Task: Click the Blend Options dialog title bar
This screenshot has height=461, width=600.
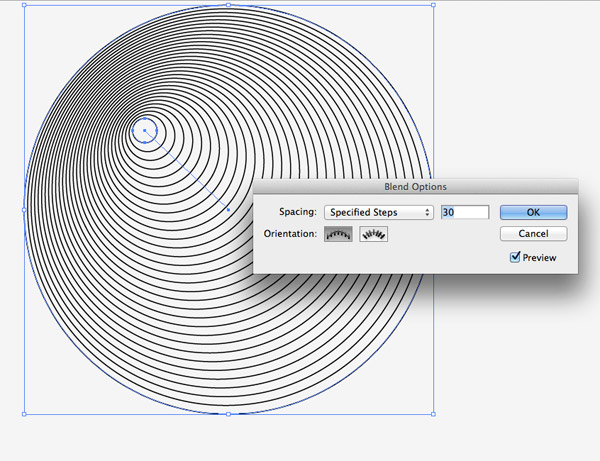Action: (x=415, y=186)
